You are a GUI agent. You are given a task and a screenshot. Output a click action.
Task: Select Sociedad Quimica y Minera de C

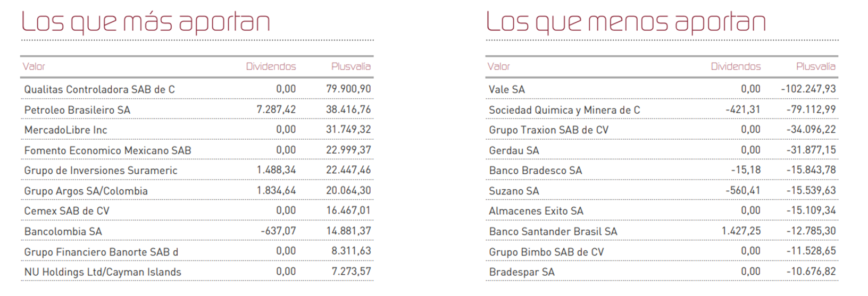click(564, 110)
